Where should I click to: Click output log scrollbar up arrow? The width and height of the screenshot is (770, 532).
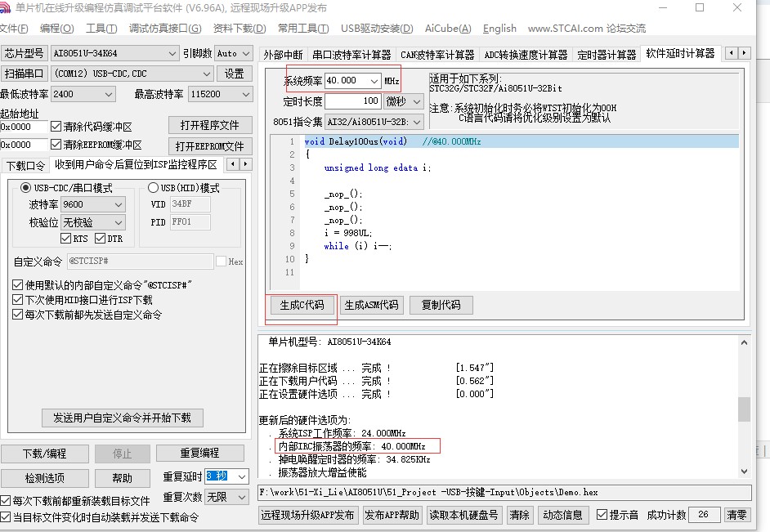744,342
